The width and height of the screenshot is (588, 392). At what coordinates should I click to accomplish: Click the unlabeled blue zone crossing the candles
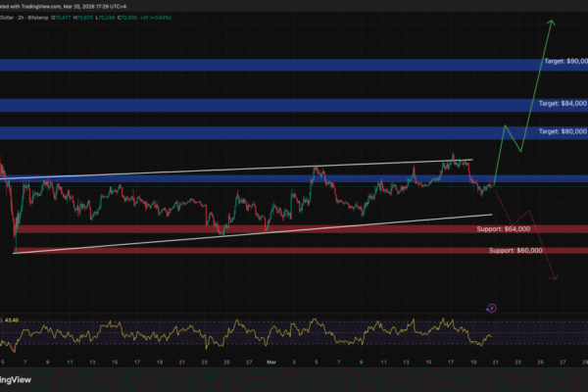click(x=196, y=180)
